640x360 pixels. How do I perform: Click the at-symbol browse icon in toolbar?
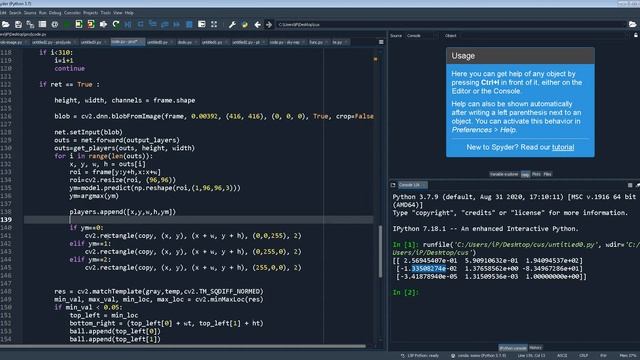pos(55,24)
